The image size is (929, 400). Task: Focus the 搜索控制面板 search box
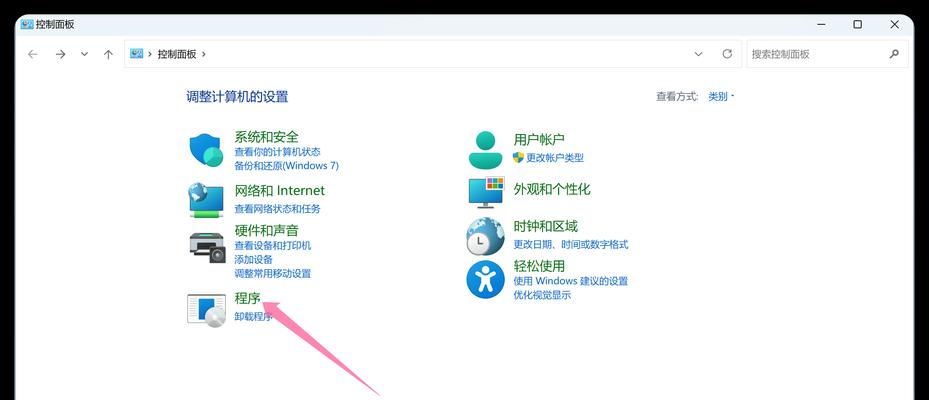[827, 54]
